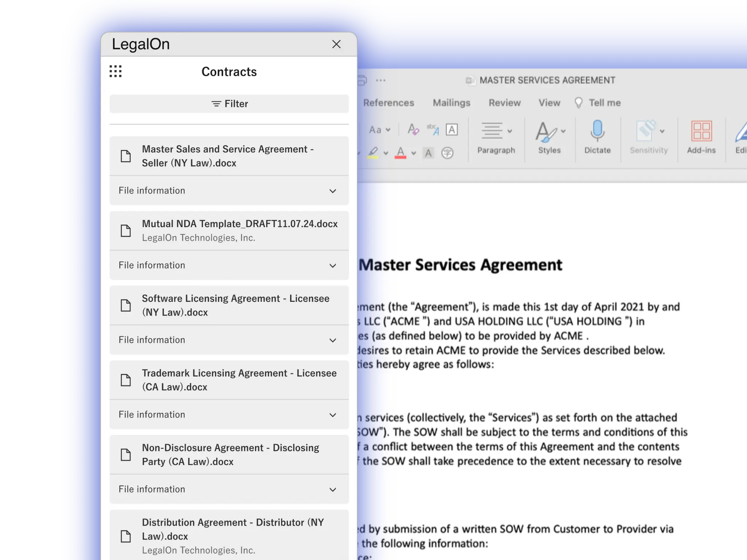Click document icon of Master Sales Agreement
This screenshot has width=747, height=560.
[126, 156]
